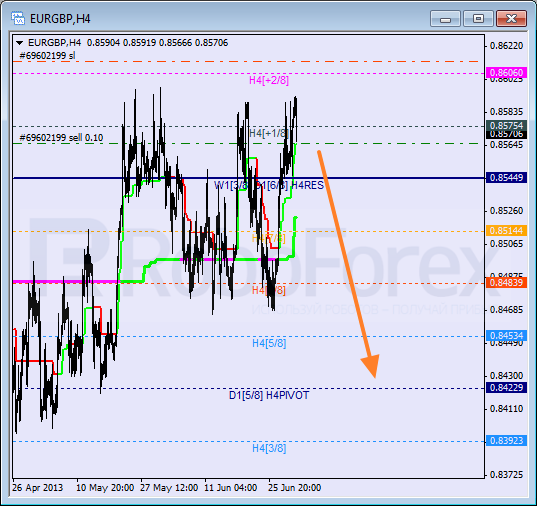Close the EURGBP,H4 chart window

pos(511,18)
